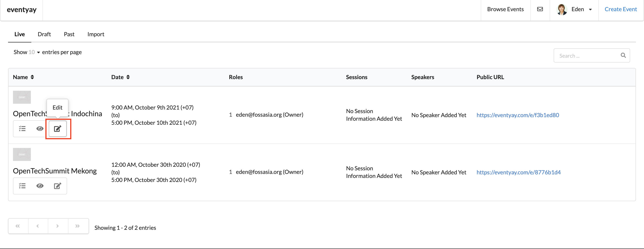644x249 pixels.
Task: Click the search magnifier icon
Action: click(x=623, y=55)
